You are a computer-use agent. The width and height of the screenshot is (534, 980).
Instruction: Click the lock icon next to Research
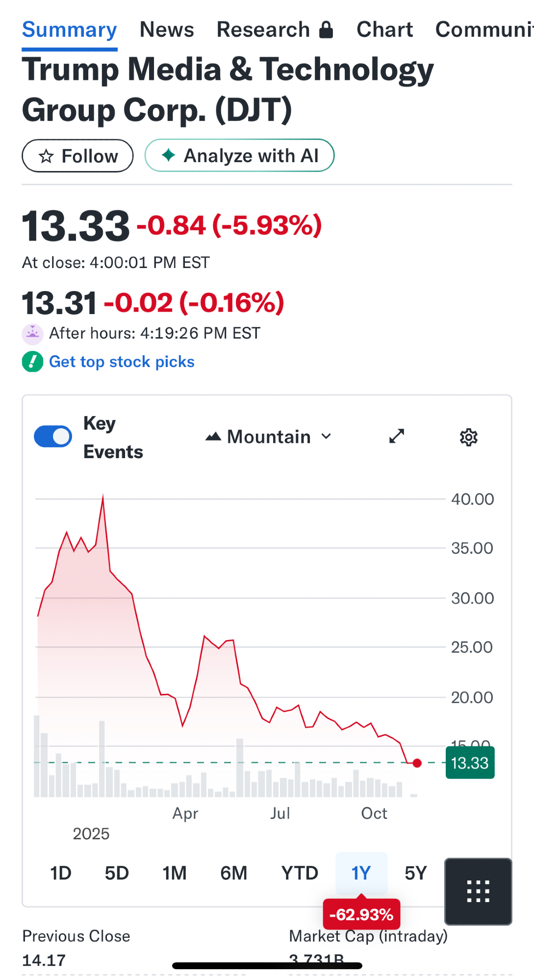tap(326, 30)
